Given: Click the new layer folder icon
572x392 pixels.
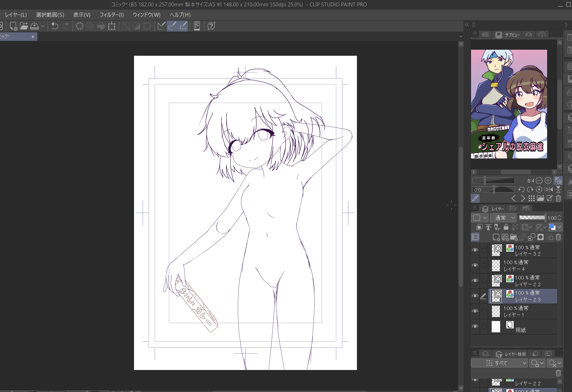Looking at the screenshot, I should [x=514, y=237].
